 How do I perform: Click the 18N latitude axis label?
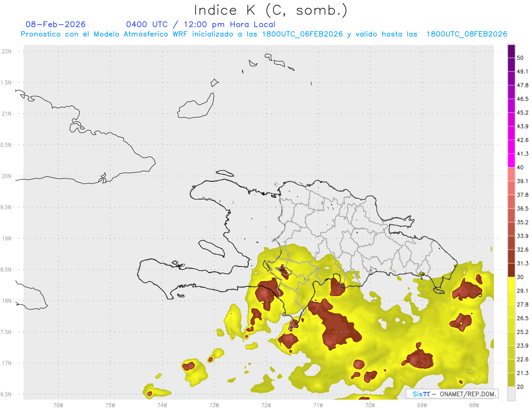pos(8,301)
